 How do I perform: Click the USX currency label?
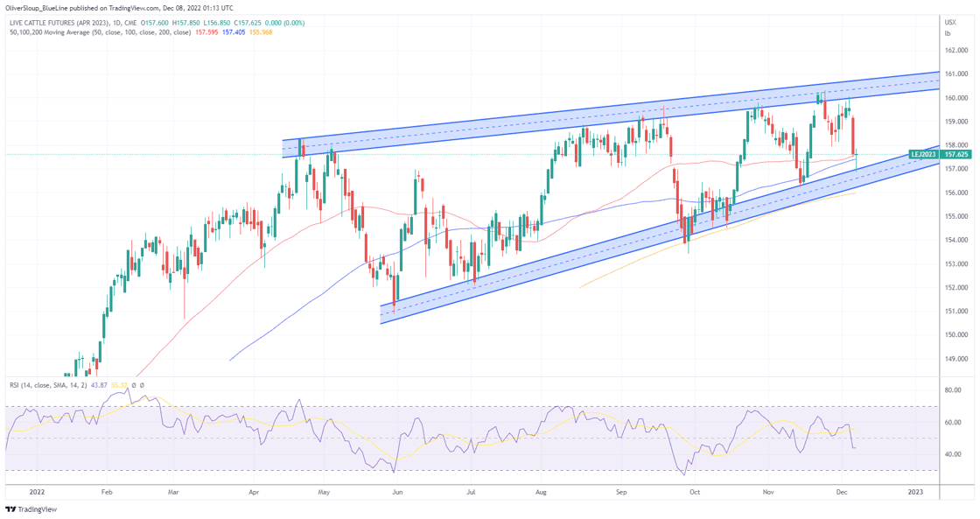(950, 23)
